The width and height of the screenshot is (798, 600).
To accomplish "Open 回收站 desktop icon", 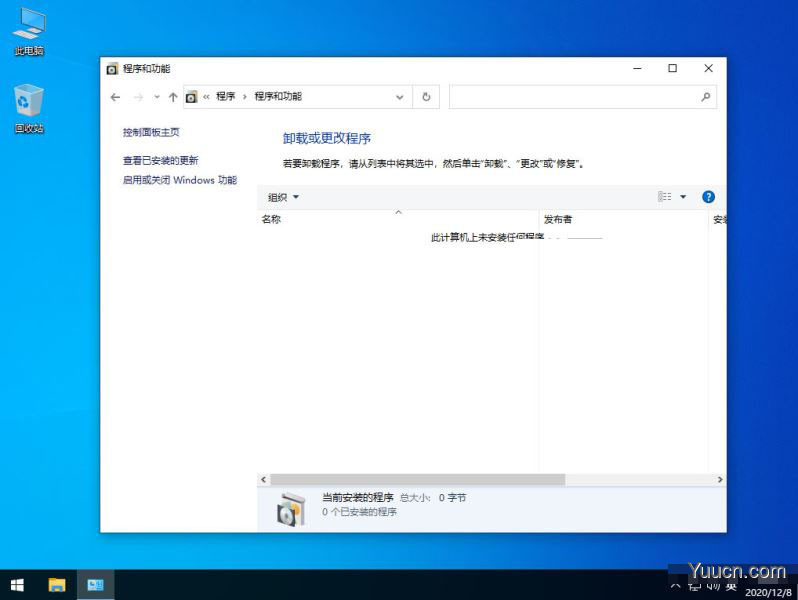I will [29, 109].
